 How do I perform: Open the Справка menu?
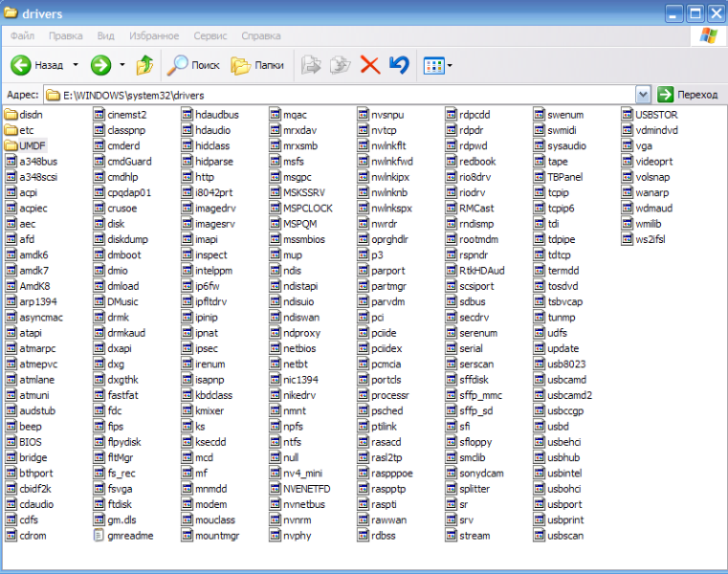pyautogui.click(x=260, y=35)
